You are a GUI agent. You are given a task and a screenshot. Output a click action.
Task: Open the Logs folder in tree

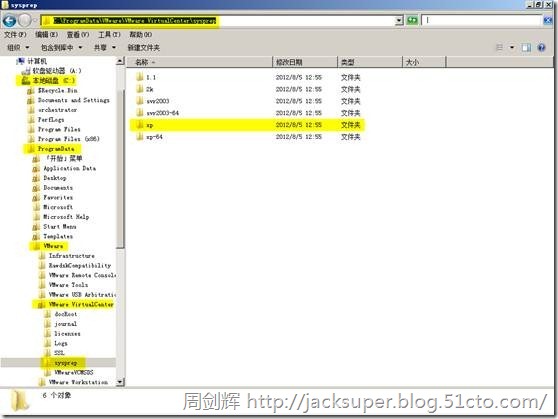(x=61, y=343)
